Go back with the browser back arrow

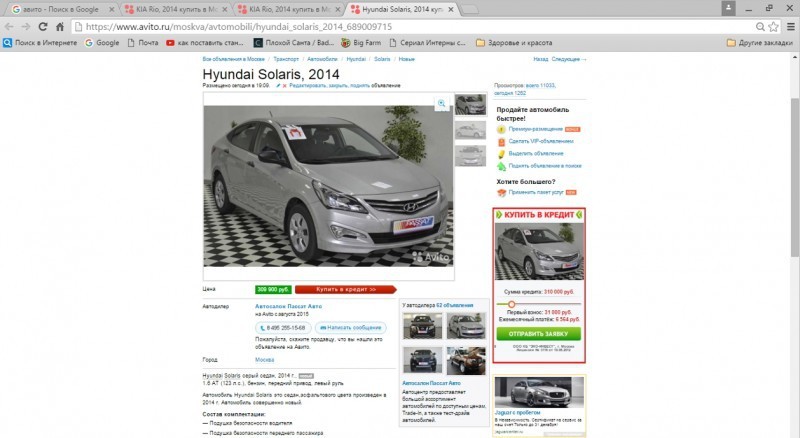click(x=9, y=27)
